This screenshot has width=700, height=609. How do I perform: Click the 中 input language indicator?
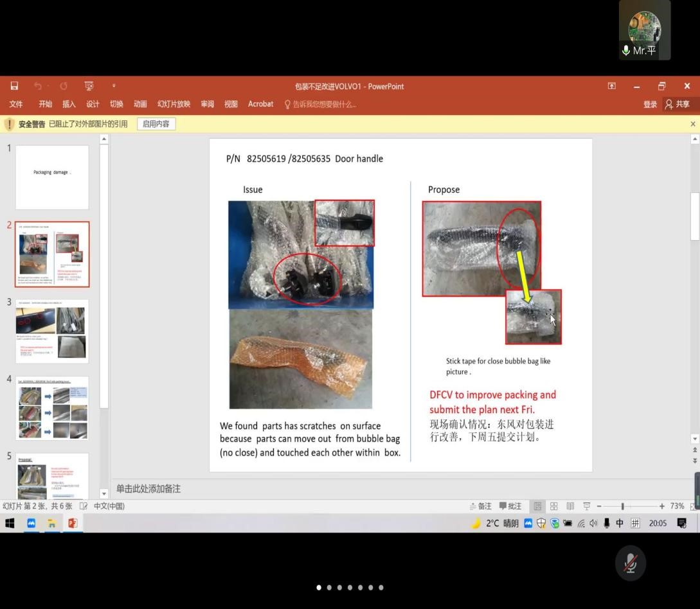[x=620, y=524]
